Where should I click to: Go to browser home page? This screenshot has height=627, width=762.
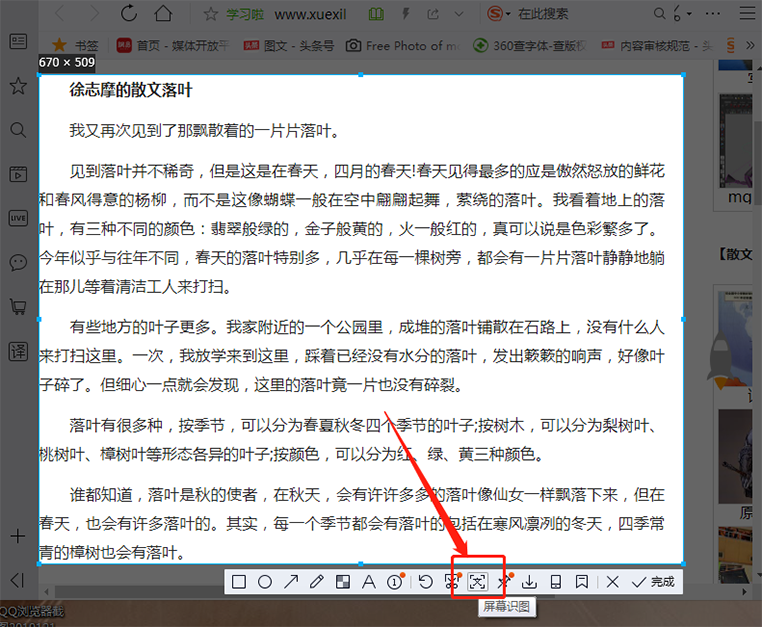pos(163,13)
